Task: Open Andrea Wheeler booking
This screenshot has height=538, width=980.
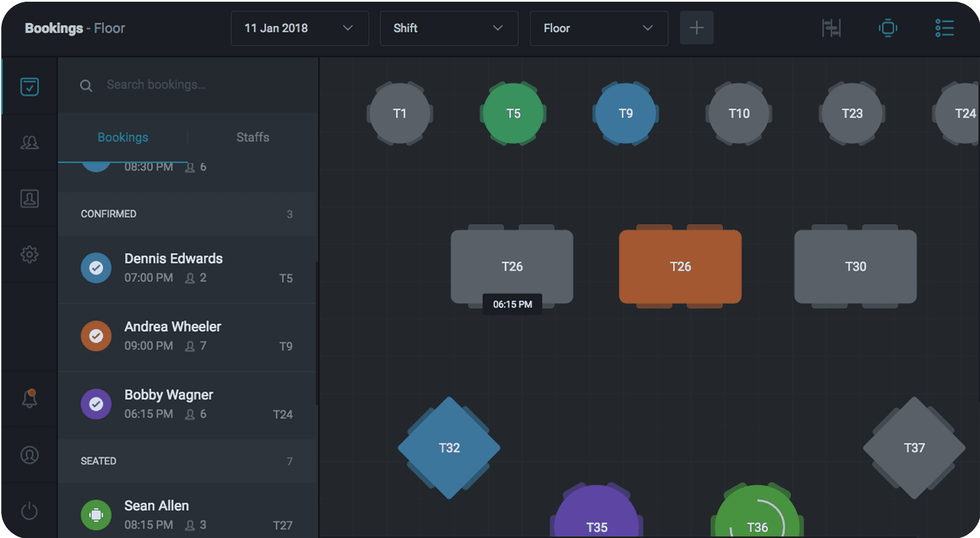Action: [x=187, y=337]
